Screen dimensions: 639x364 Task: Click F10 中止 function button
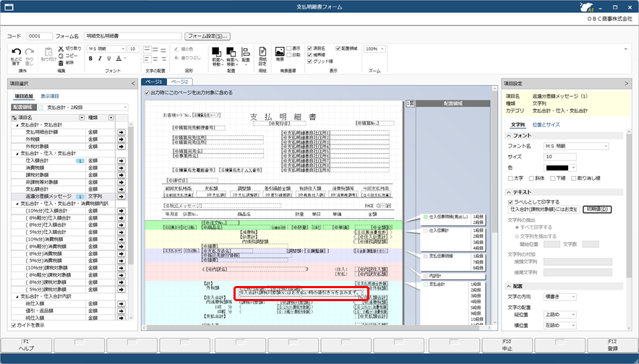[x=507, y=345]
